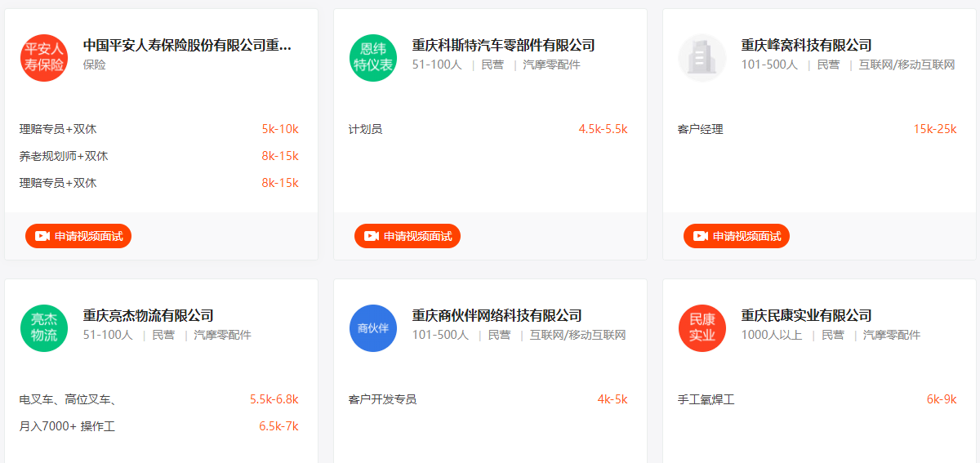The image size is (980, 463).
Task: Click the 6k-9k salary for 手工氩焊工
Action: pos(942,399)
